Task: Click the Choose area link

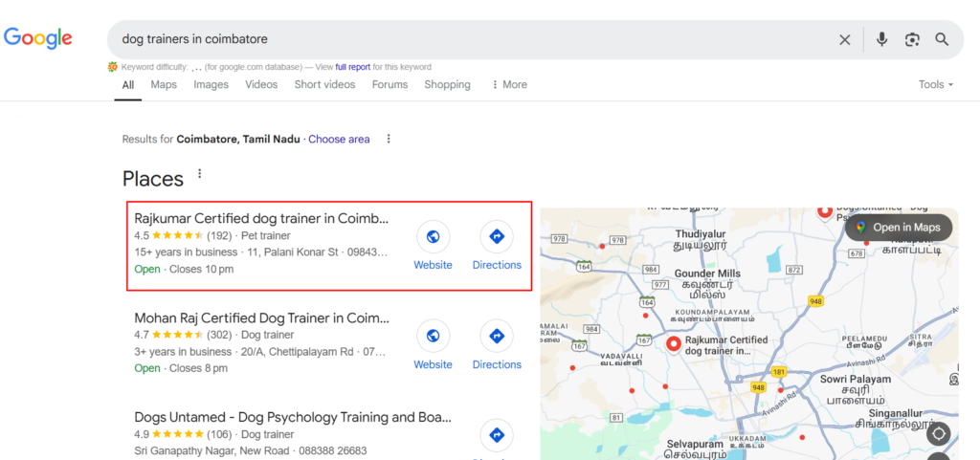Action: tap(339, 139)
